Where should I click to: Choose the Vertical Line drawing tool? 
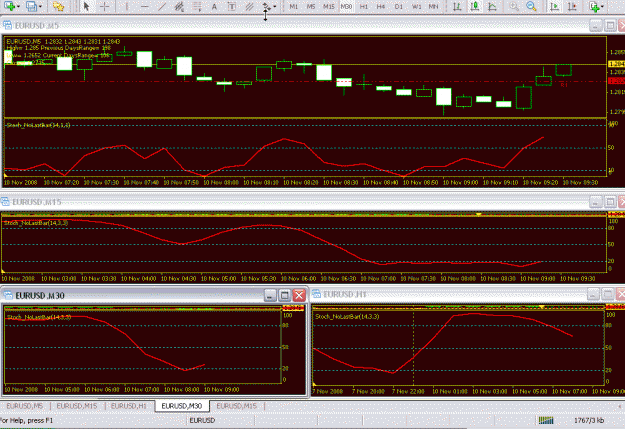click(x=127, y=6)
